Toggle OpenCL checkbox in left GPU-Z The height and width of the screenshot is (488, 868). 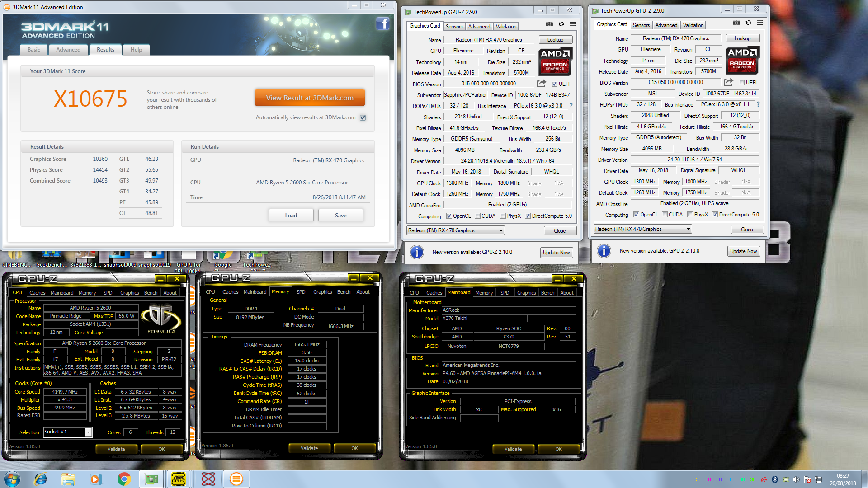[449, 216]
